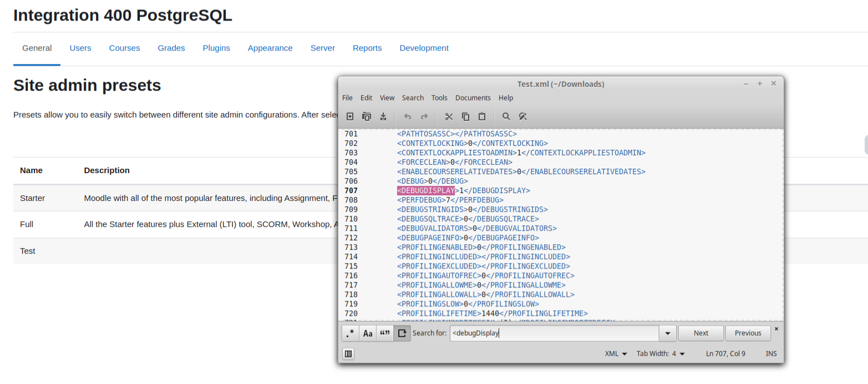The height and width of the screenshot is (384, 868).
Task: Open find and replace tool
Action: [x=522, y=117]
